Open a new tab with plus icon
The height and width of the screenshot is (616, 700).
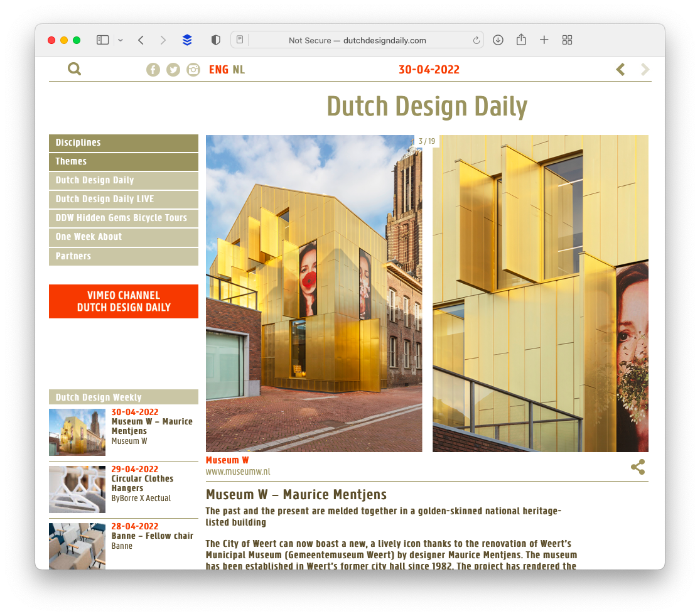544,40
